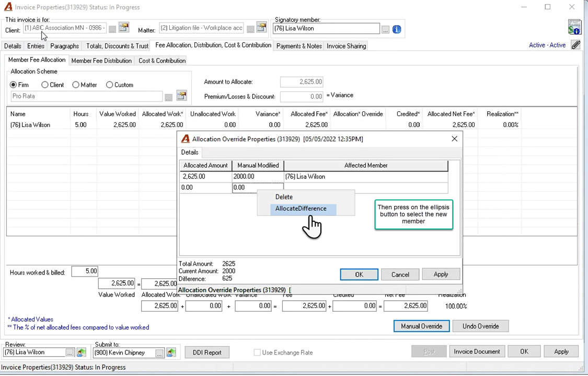This screenshot has width=588, height=376.
Task: Click the Manual Modified cell showing 2000.00
Action: click(x=258, y=176)
